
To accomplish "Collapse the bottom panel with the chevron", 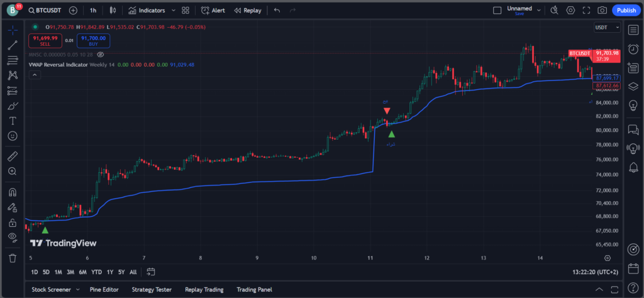I will [x=599, y=289].
